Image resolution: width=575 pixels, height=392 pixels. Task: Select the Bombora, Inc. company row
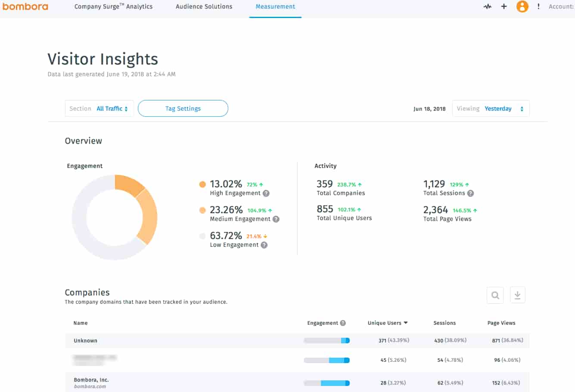(91, 383)
